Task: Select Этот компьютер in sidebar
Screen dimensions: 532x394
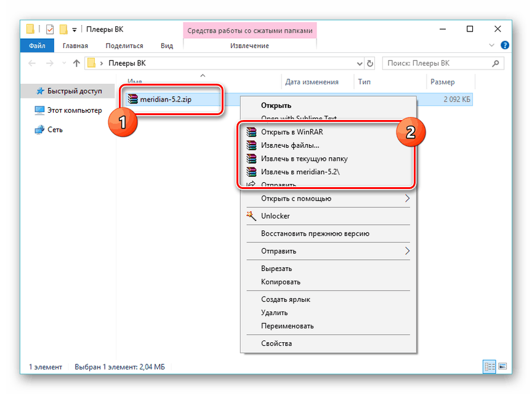Action: click(x=68, y=110)
